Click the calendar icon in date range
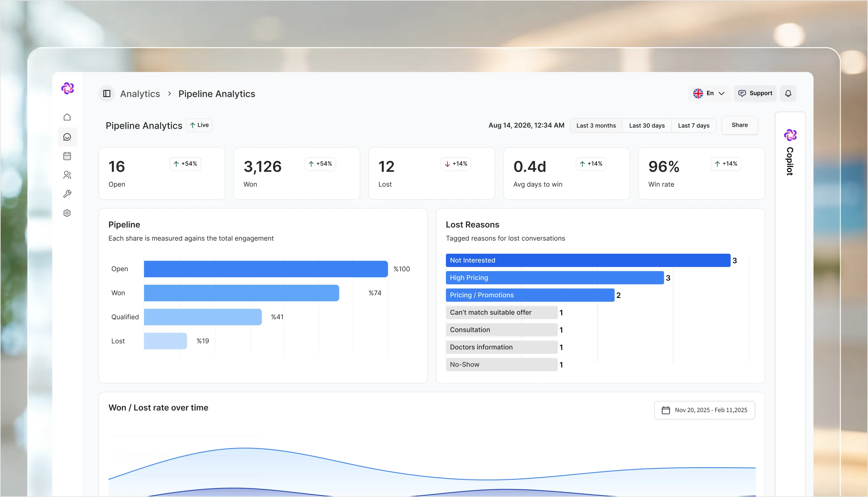The height and width of the screenshot is (497, 868). point(666,410)
